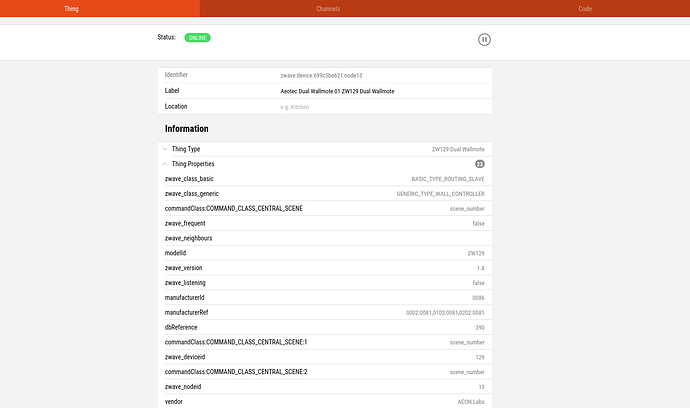Select the zwave_neighbours property row
Image resolution: width=690 pixels, height=408 pixels.
(325, 238)
